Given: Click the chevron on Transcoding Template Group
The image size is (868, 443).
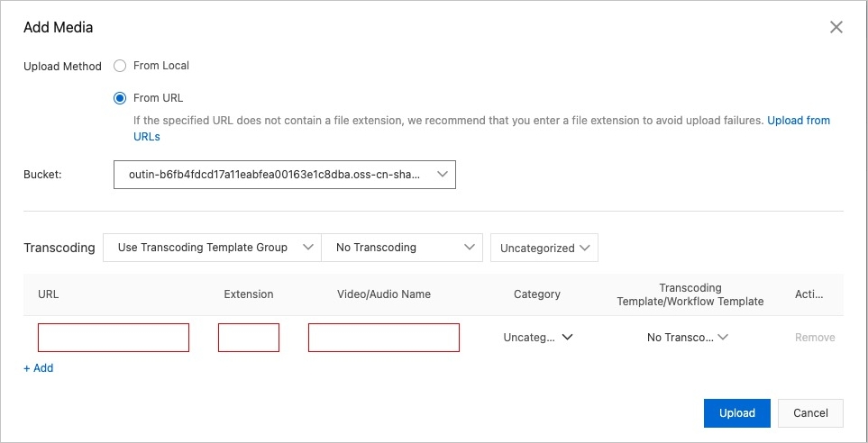Looking at the screenshot, I should (307, 248).
